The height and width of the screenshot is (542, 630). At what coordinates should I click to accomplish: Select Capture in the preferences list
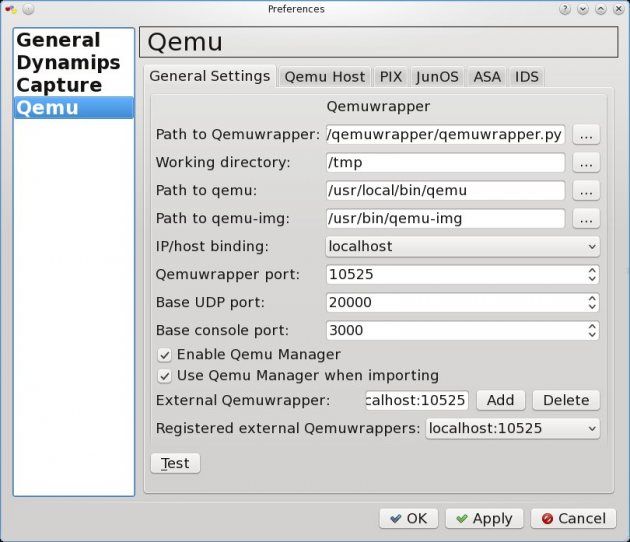(x=74, y=85)
